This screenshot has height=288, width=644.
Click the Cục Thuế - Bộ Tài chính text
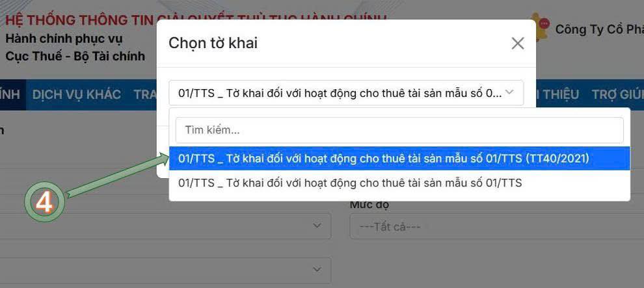75,56
